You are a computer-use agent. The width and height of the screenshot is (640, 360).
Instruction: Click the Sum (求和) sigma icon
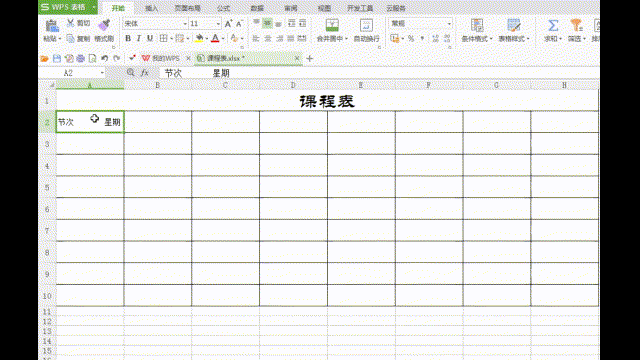(553, 25)
